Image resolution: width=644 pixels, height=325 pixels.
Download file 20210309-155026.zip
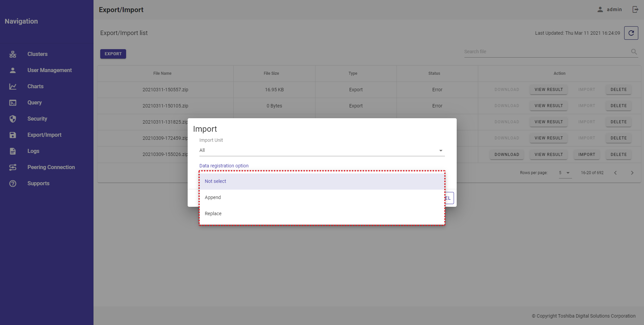pyautogui.click(x=507, y=155)
